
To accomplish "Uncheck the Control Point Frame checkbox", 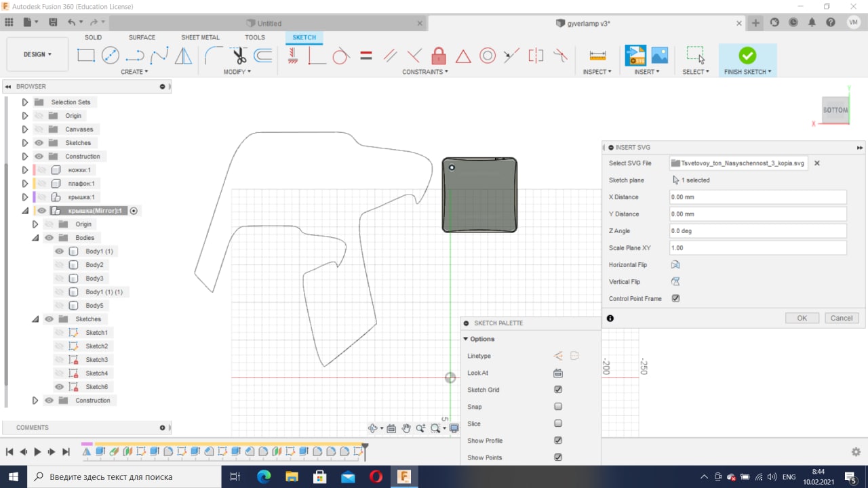I will point(675,298).
